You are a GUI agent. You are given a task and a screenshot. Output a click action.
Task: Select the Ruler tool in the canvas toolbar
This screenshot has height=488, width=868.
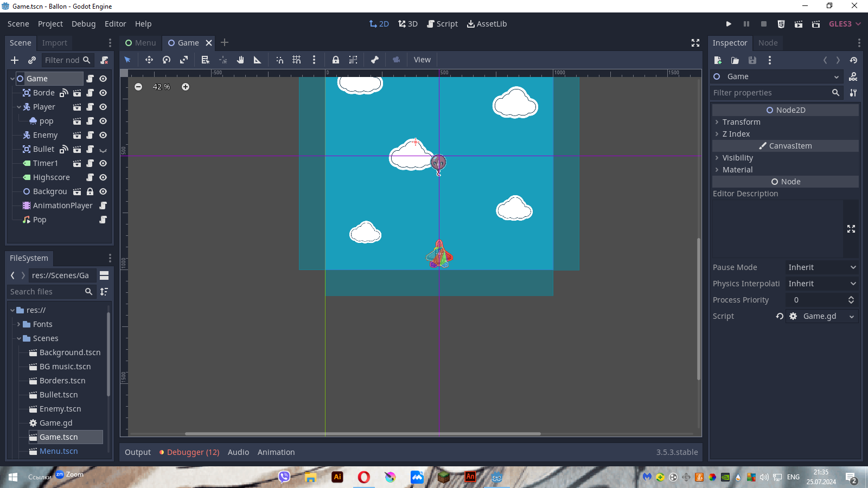point(258,60)
